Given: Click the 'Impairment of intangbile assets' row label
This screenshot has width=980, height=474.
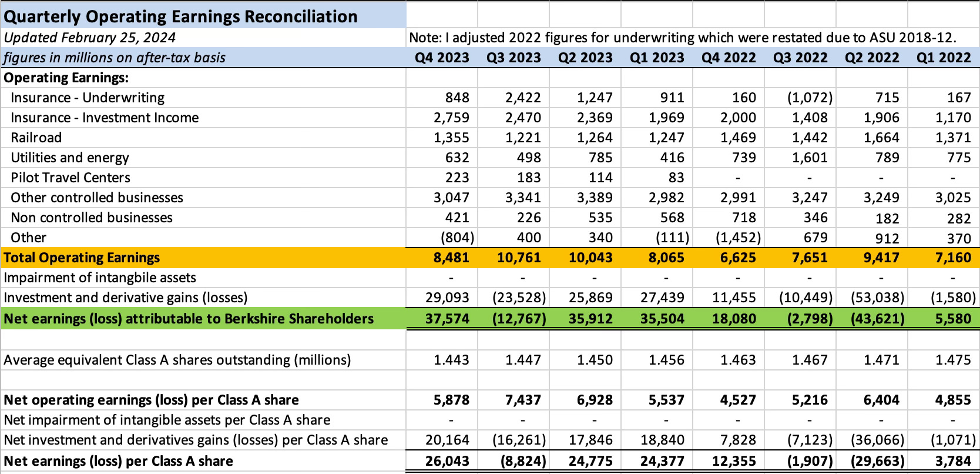Looking at the screenshot, I should pyautogui.click(x=100, y=278).
